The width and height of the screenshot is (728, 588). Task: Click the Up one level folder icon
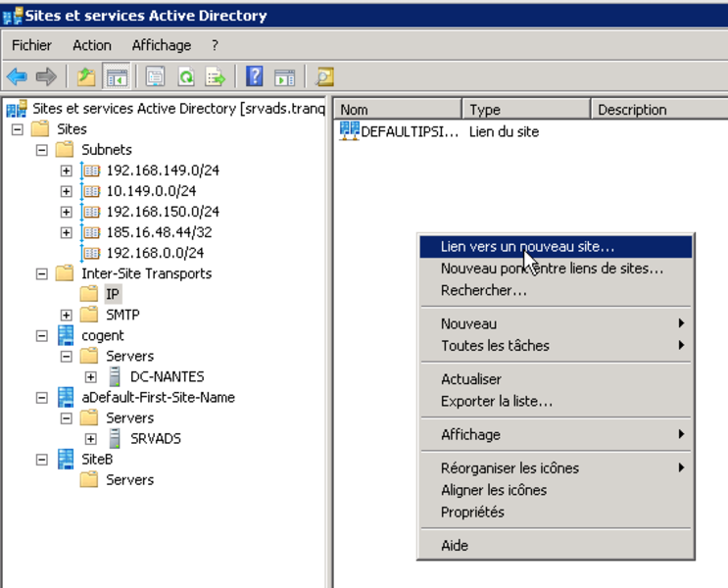86,76
